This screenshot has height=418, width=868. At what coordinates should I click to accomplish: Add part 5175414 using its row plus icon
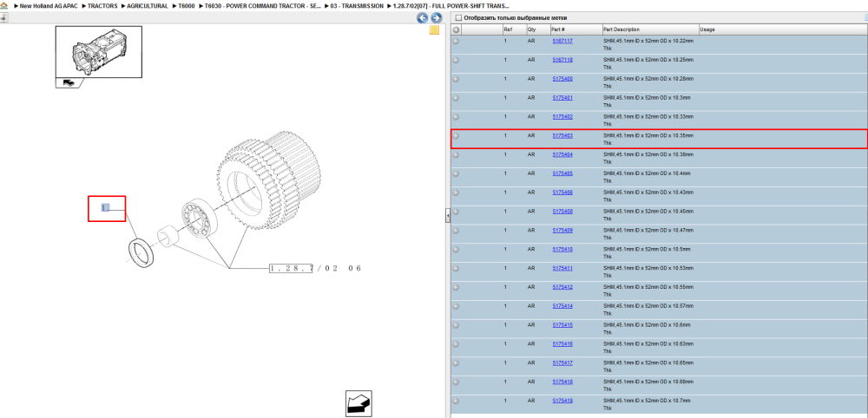457,306
